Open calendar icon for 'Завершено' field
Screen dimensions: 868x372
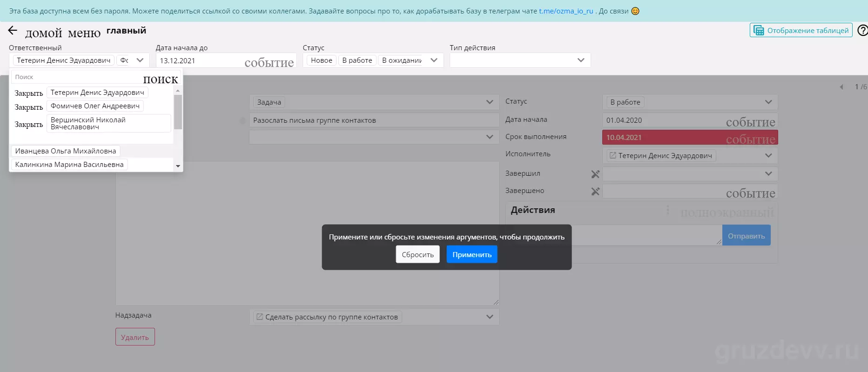(x=750, y=193)
